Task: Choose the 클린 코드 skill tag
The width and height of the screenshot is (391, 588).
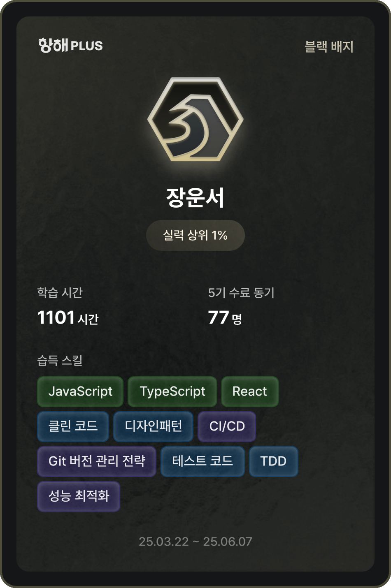Action: 73,426
